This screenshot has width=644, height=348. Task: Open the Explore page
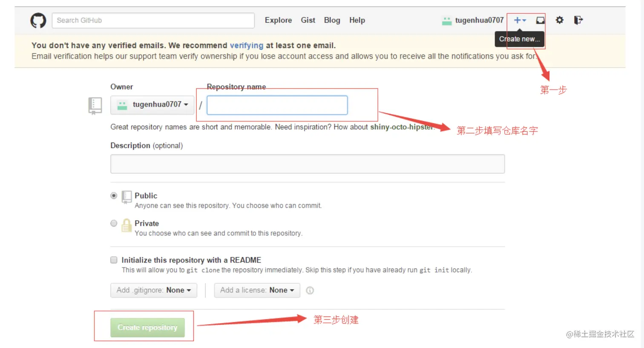click(x=278, y=20)
